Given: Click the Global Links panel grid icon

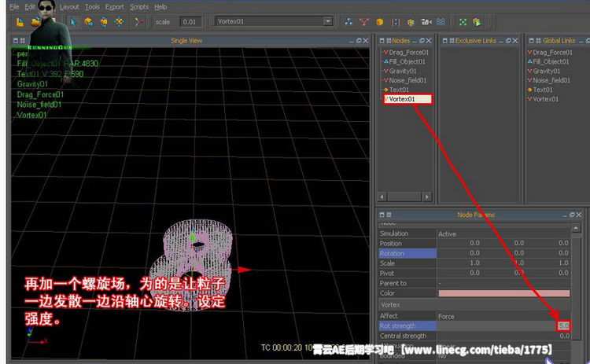Looking at the screenshot, I should click(538, 41).
